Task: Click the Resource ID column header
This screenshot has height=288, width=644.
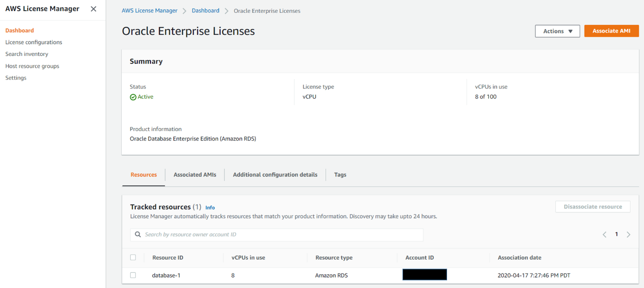Action: (168, 257)
